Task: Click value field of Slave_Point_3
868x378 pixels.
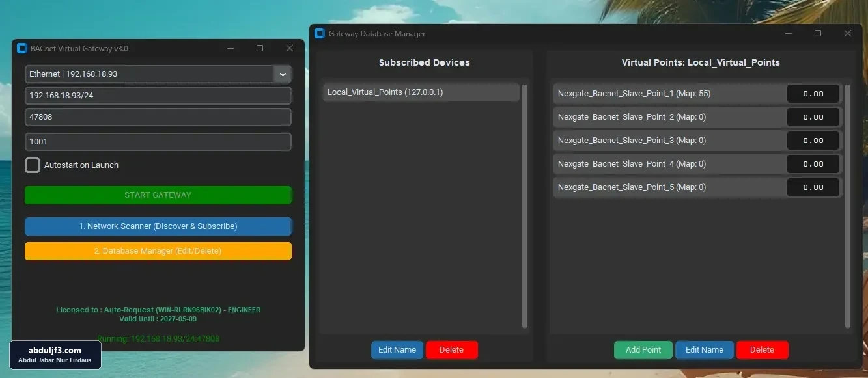Action: tap(813, 141)
